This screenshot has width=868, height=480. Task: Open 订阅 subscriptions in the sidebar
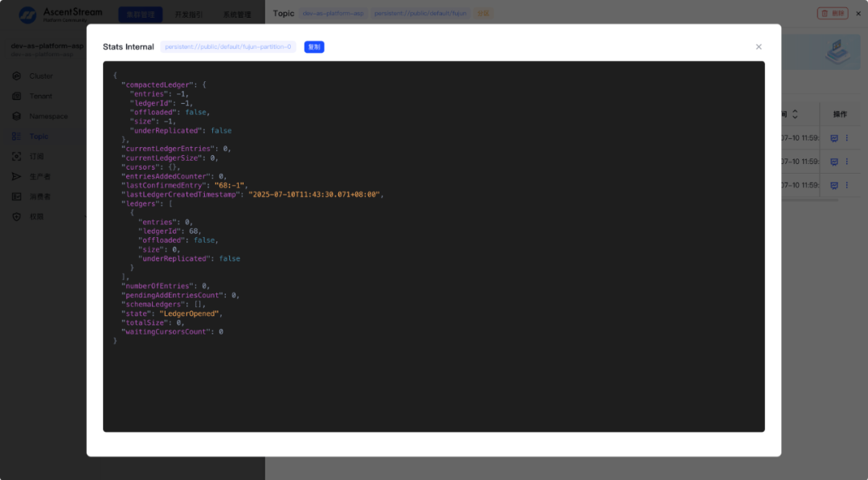tap(36, 157)
